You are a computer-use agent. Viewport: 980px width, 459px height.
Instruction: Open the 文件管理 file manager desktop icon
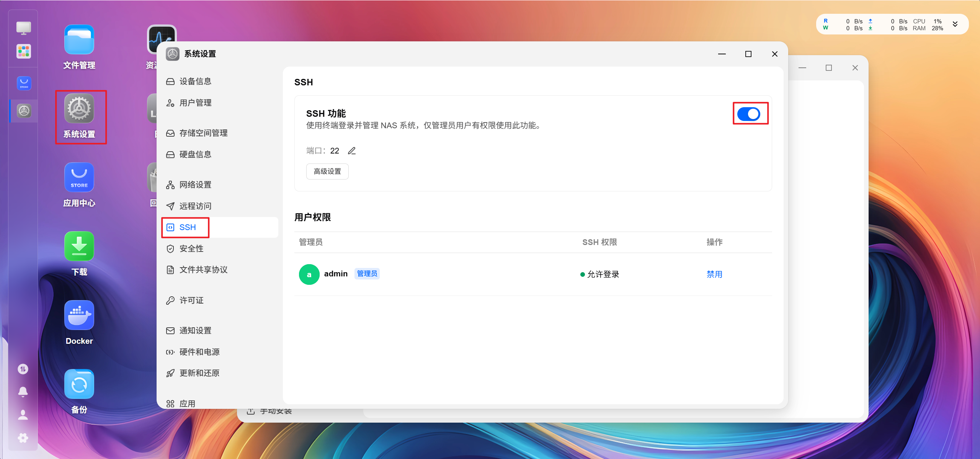[x=79, y=40]
